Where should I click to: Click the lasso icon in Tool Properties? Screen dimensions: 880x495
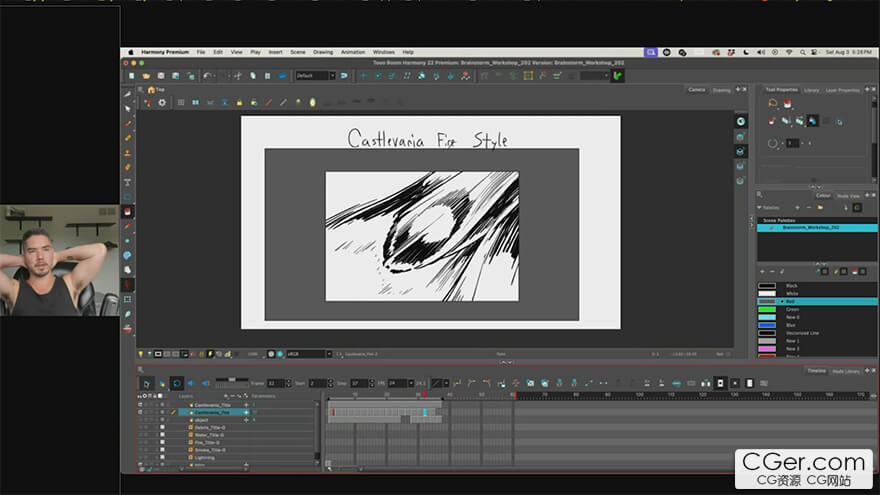click(773, 103)
